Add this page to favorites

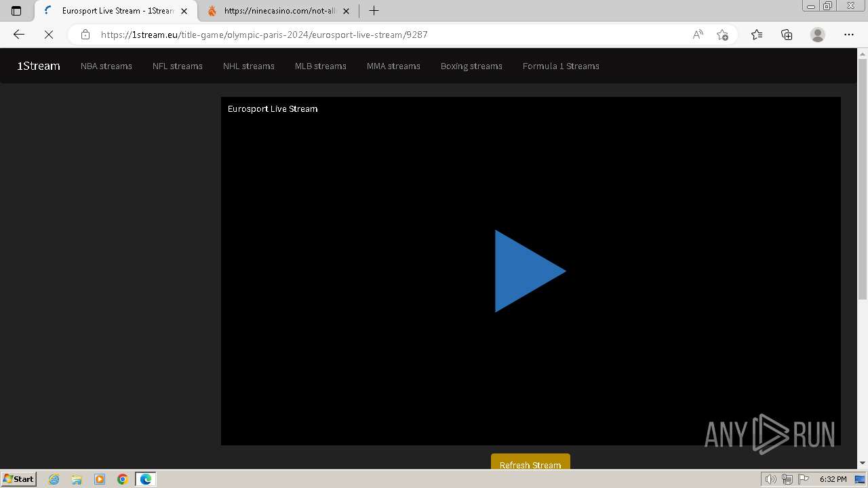tap(722, 35)
